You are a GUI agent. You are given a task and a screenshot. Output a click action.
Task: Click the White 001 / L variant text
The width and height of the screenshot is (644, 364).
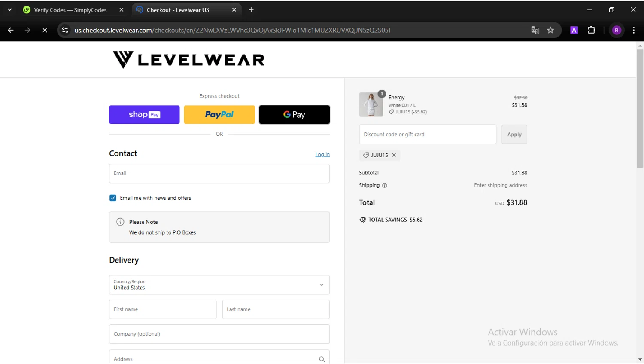pos(402,105)
